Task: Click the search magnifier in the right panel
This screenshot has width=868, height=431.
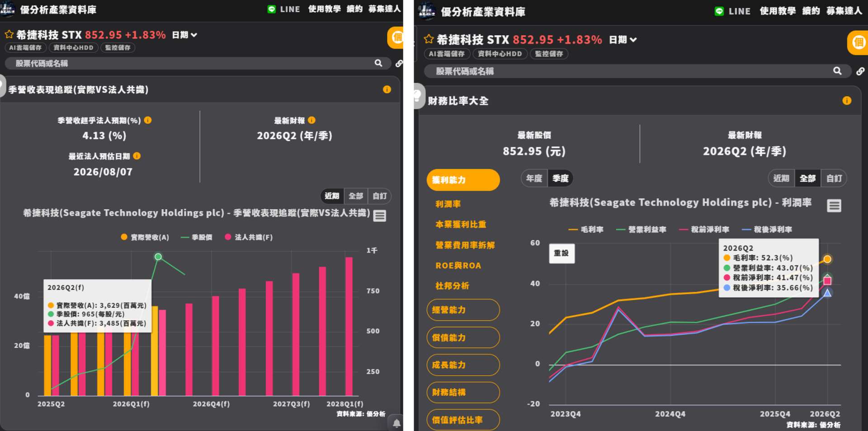Action: click(x=837, y=71)
